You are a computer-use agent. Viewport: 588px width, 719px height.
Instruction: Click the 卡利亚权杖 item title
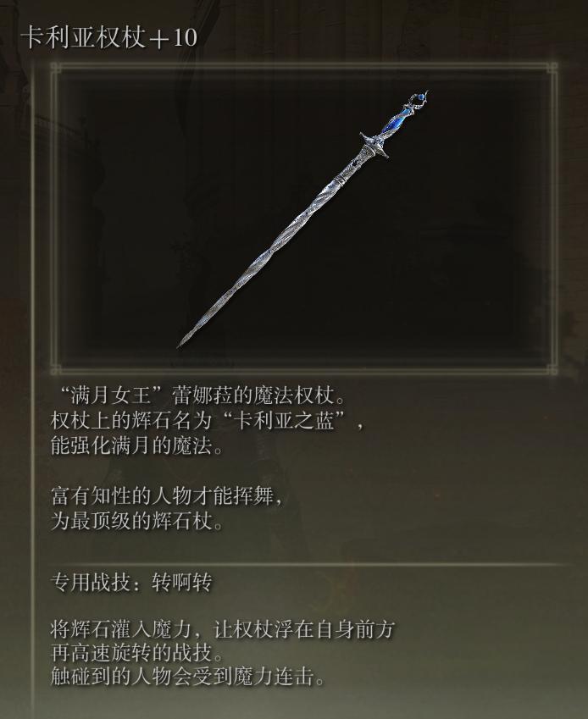84,37
